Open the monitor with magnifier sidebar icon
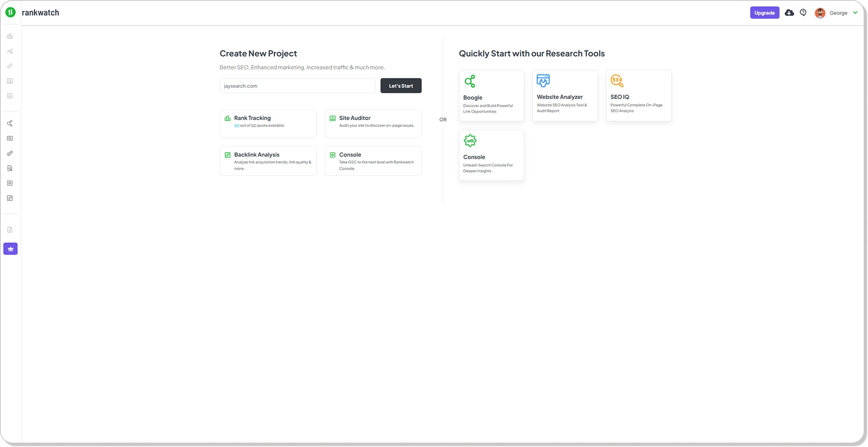 pos(10,138)
